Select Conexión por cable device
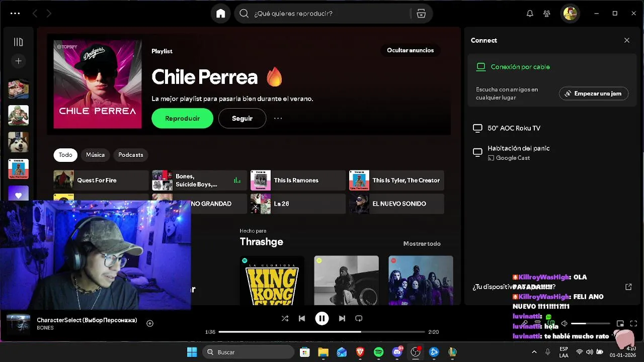Image resolution: width=644 pixels, height=362 pixels. pos(520,67)
